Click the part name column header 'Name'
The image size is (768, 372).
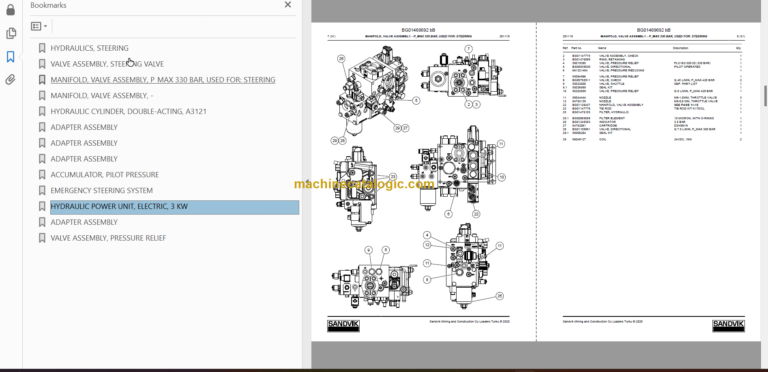(x=602, y=48)
